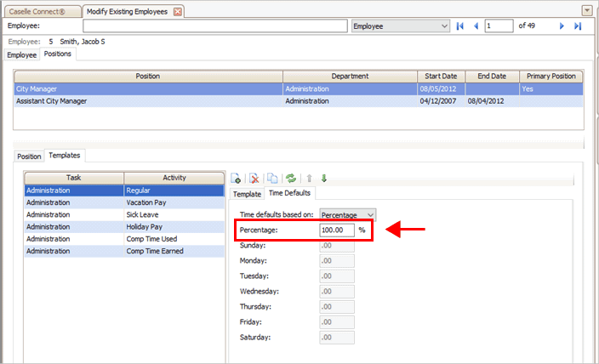The width and height of the screenshot is (599, 364).
Task: Click the Percentage input field
Action: (x=336, y=230)
